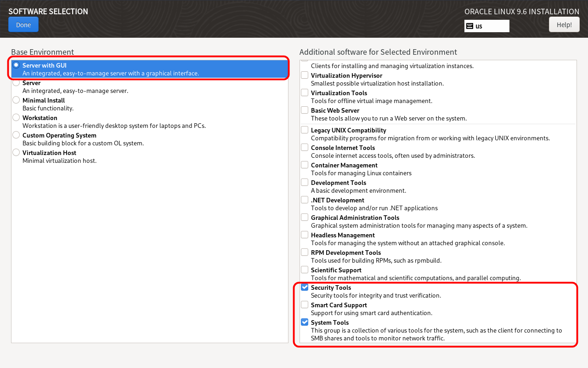Viewport: 588px width, 368px height.
Task: Enable the Development Tools checkbox
Action: (305, 182)
